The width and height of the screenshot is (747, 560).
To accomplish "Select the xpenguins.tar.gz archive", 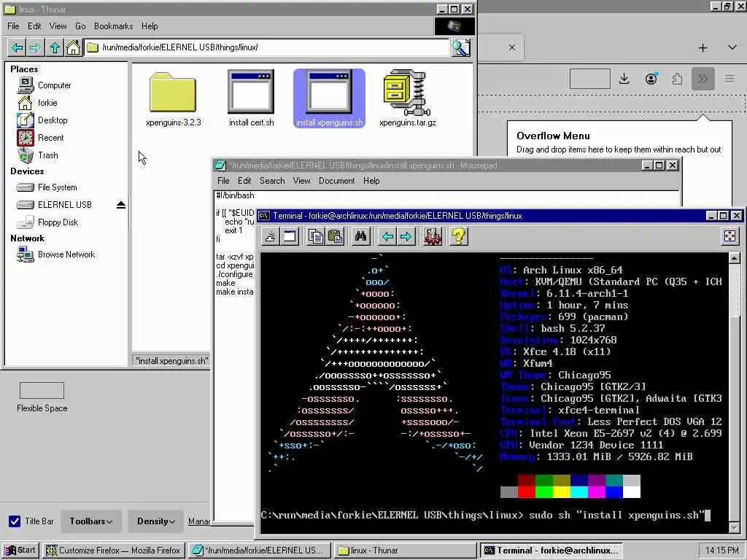I will [407, 98].
